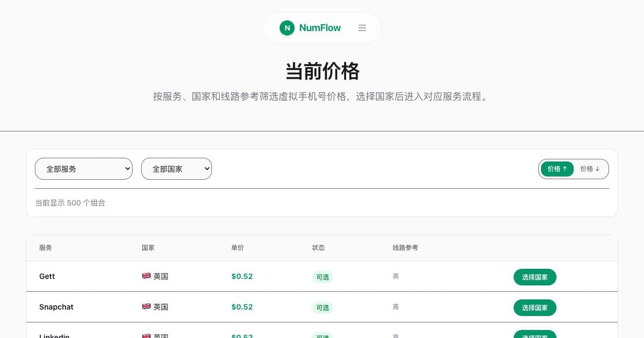
Task: Expand the 全部国家 dropdown
Action: coord(177,168)
